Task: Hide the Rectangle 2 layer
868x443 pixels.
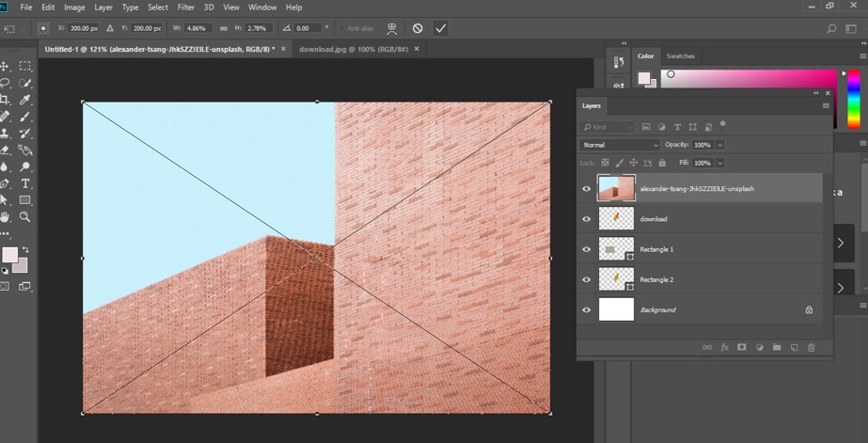Action: coord(586,279)
